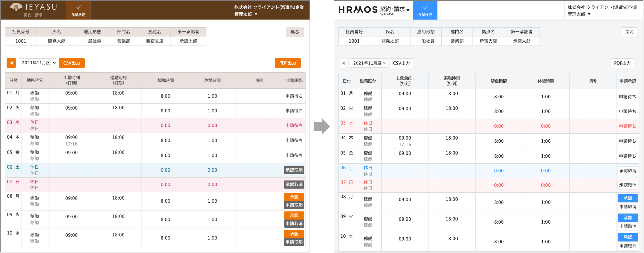
Task: Click the orange CSV出力 button
Action: coord(72,63)
